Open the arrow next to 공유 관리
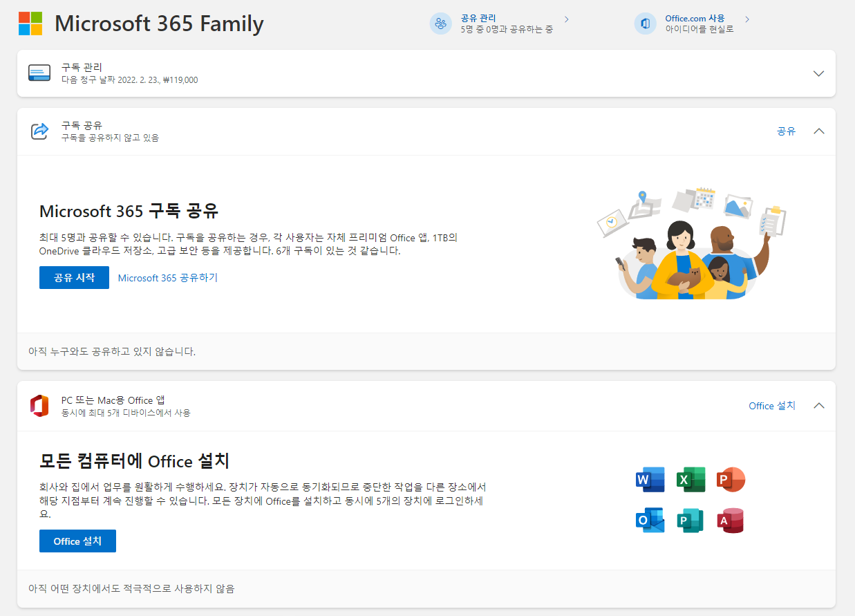Screen dimensions: 855x616 tap(567, 19)
